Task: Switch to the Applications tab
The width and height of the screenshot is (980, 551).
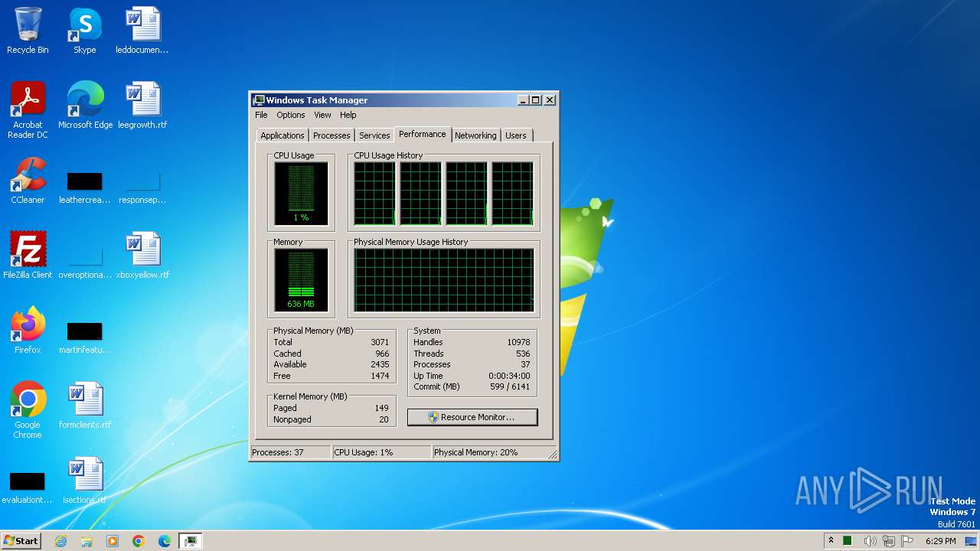Action: pyautogui.click(x=283, y=135)
